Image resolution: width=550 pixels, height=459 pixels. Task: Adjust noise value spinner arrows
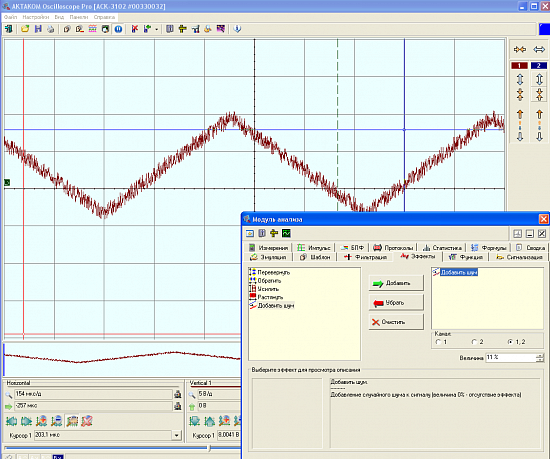click(540, 358)
